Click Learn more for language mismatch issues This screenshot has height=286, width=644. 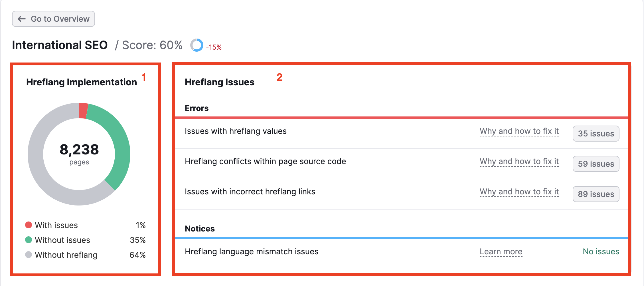pos(501,252)
